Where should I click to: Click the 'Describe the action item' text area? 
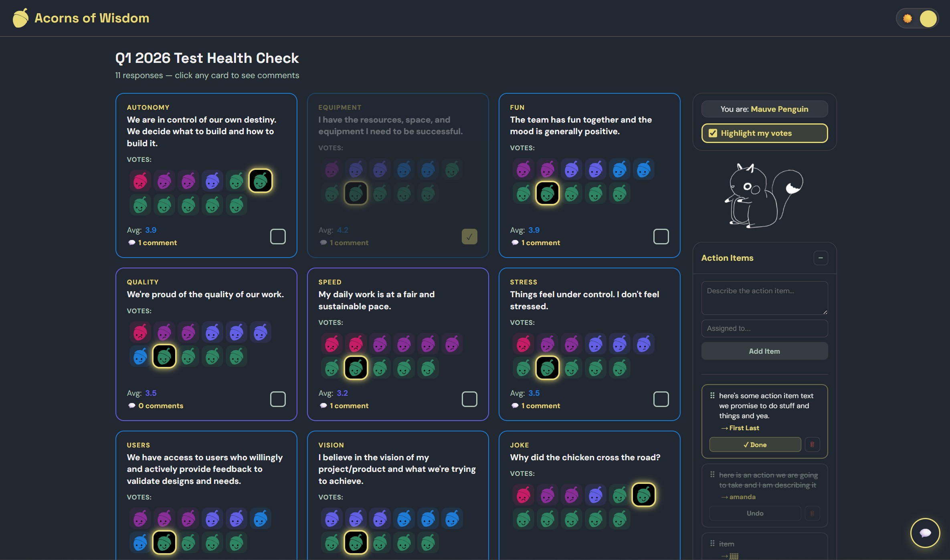click(764, 298)
